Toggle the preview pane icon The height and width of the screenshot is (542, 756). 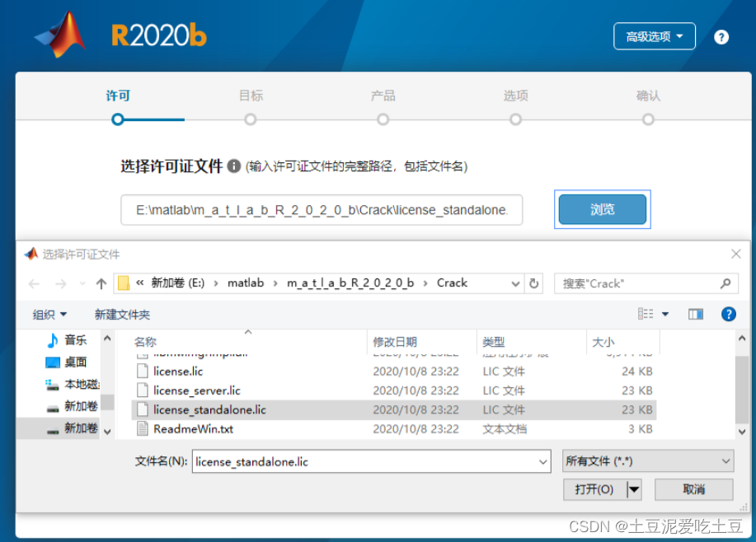695,315
